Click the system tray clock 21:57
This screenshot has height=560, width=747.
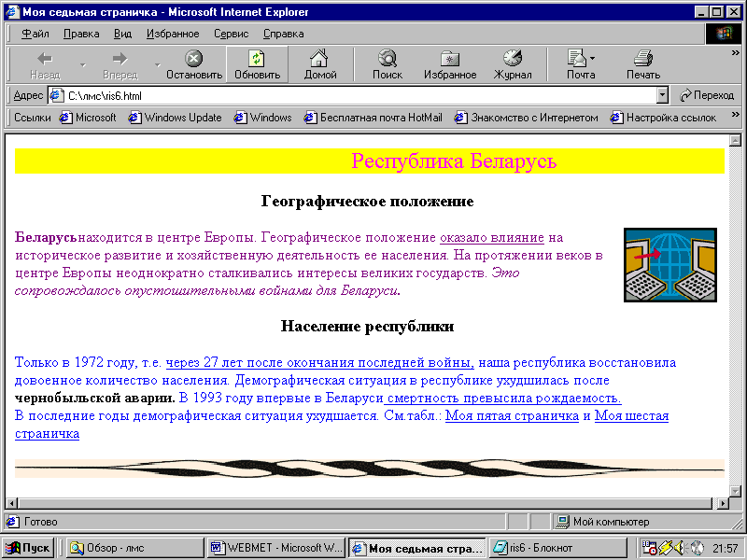tap(726, 549)
